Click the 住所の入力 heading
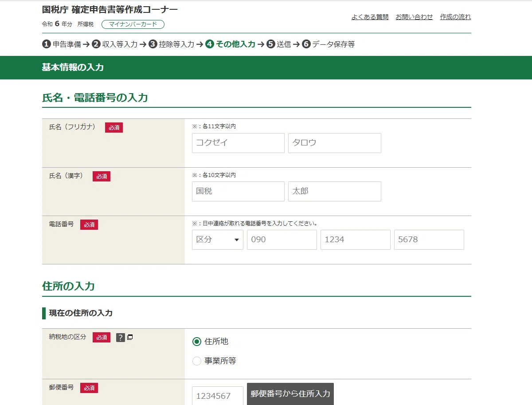 [68, 286]
